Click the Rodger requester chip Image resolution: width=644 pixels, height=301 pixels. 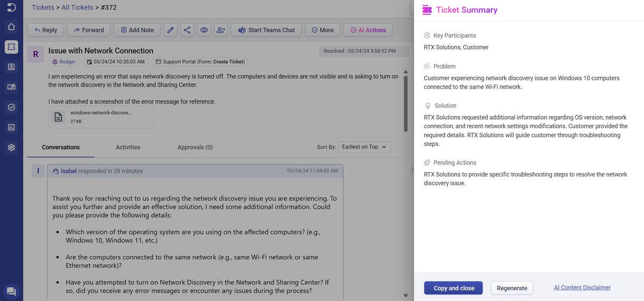(64, 62)
